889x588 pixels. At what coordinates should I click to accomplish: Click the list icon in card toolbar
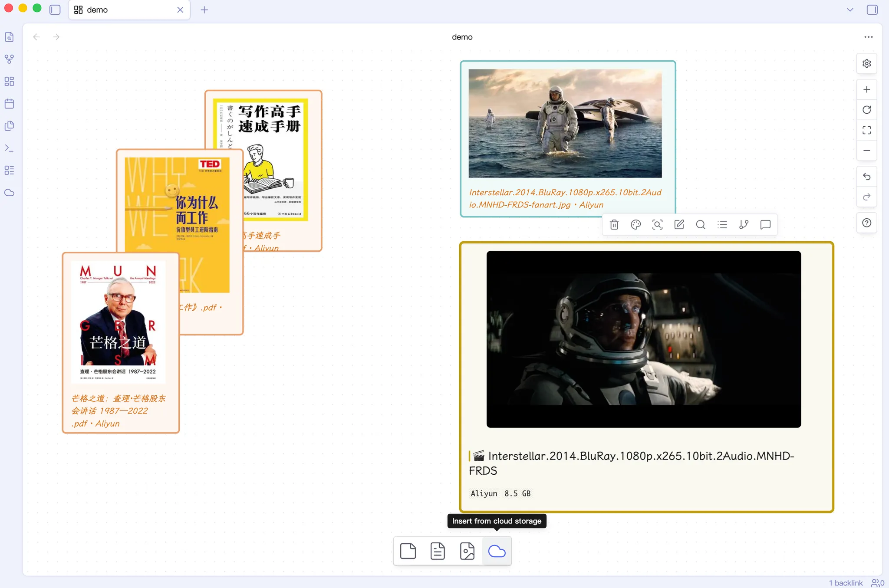(722, 224)
